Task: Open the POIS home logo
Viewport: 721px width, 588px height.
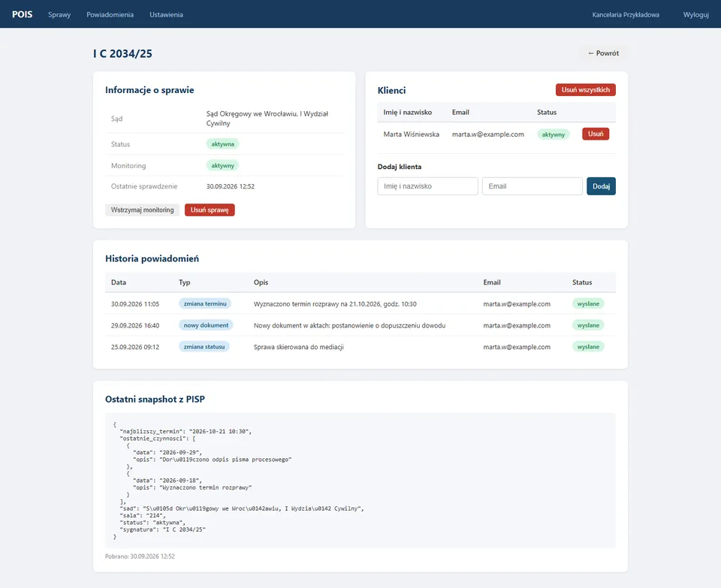Action: [x=22, y=14]
